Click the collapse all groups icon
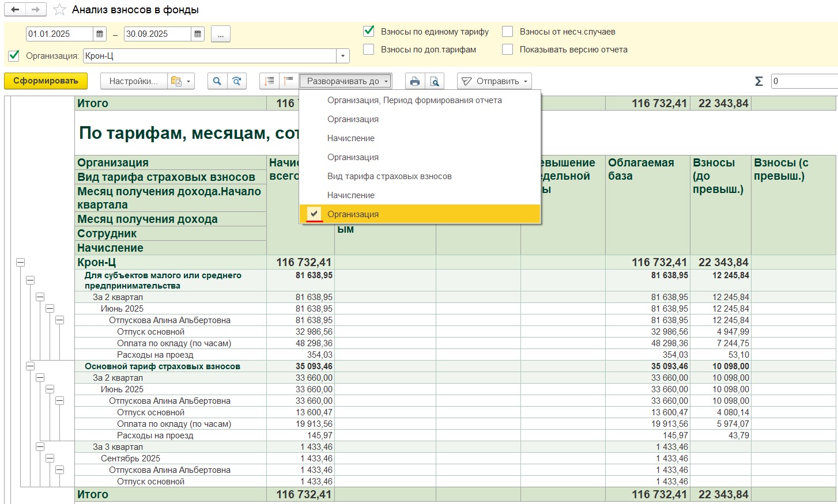Viewport: 838px width, 504px height. pyautogui.click(x=288, y=81)
